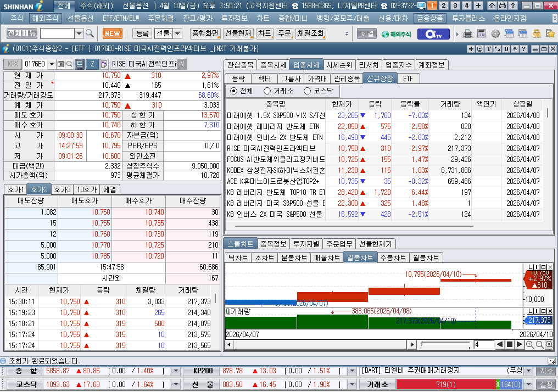The width and height of the screenshot is (558, 392).
Task: Select the 거래소 radio button
Action: (x=267, y=91)
